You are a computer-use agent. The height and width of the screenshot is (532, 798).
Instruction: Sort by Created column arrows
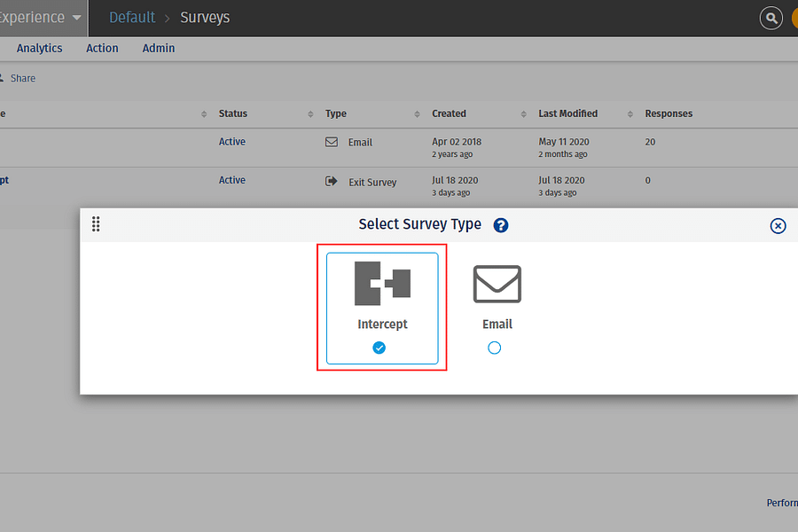(x=523, y=114)
